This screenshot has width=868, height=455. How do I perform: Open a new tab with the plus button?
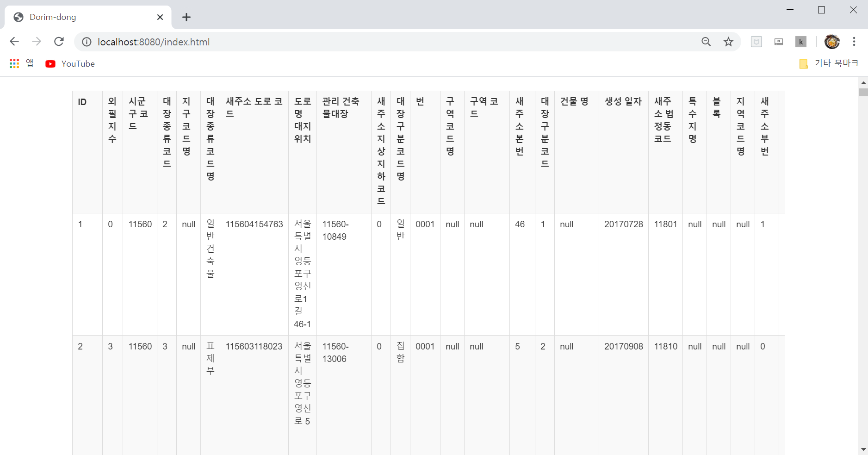186,17
